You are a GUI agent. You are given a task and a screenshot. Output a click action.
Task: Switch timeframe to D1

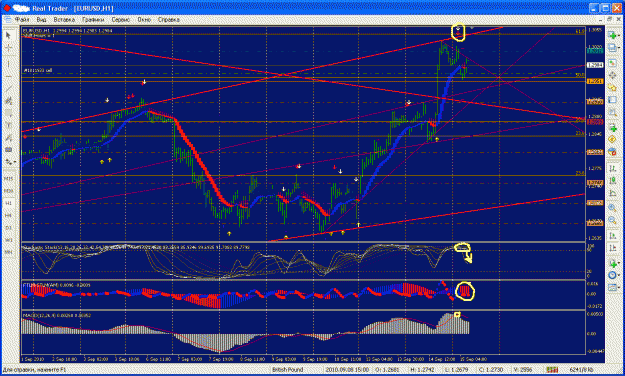pos(8,228)
